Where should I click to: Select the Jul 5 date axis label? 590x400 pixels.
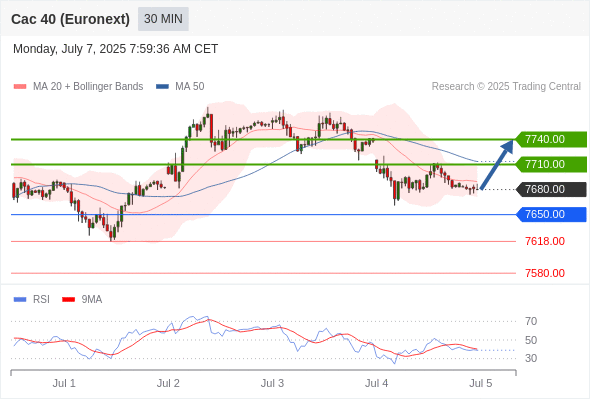(x=481, y=383)
